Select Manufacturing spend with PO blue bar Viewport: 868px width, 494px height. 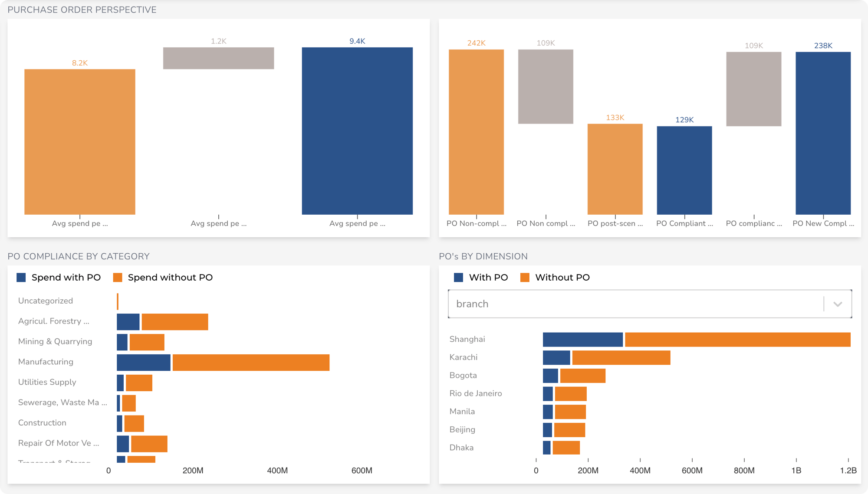tap(144, 363)
